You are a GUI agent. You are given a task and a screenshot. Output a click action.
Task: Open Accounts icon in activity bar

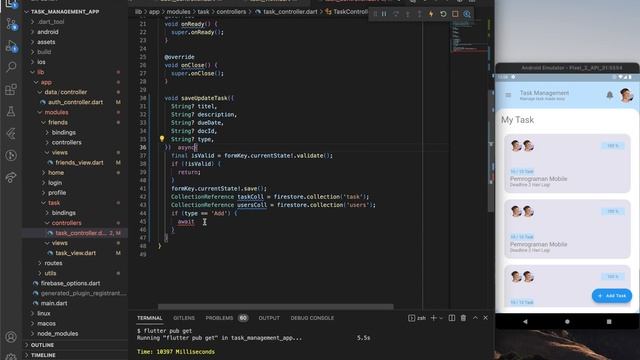(x=11, y=337)
